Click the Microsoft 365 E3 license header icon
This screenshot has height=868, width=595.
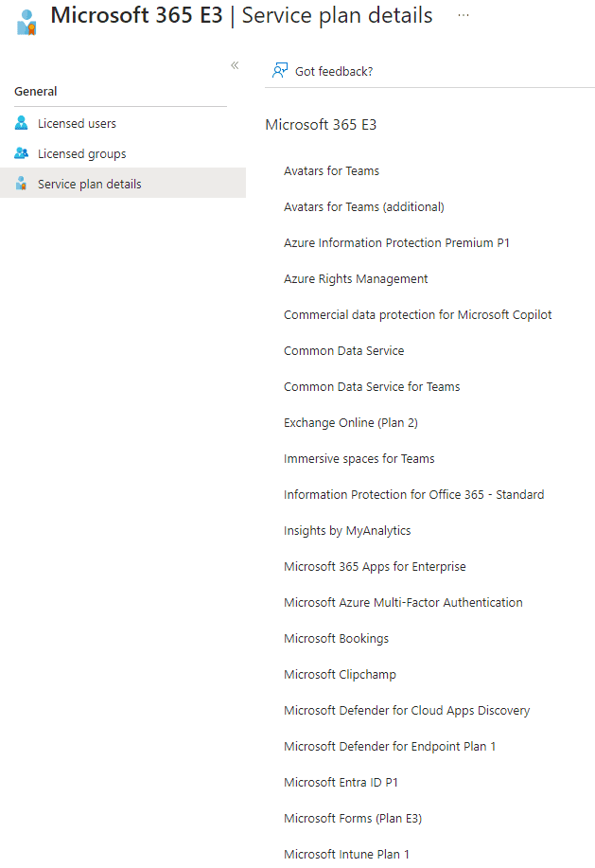[x=26, y=22]
